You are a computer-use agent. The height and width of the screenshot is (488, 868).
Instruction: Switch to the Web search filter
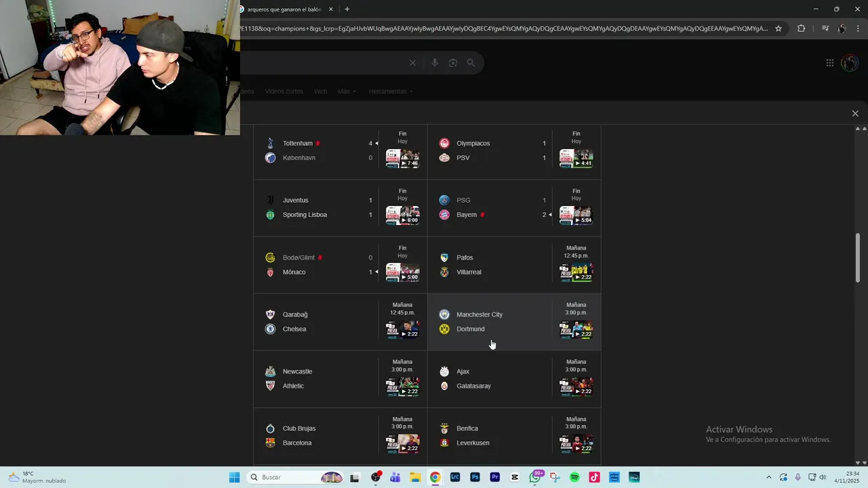pos(320,91)
